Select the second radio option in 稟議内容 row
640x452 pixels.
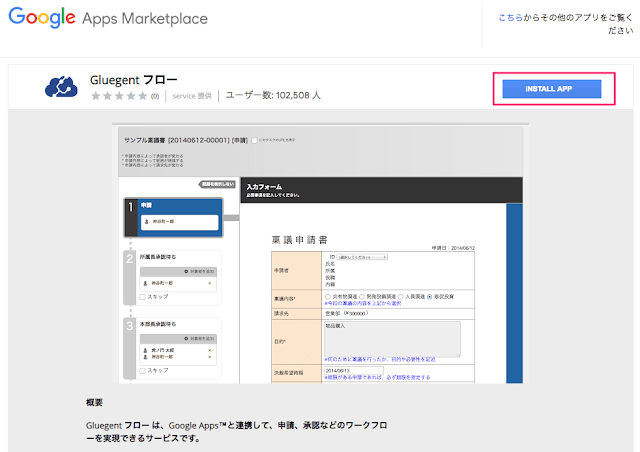click(x=362, y=297)
